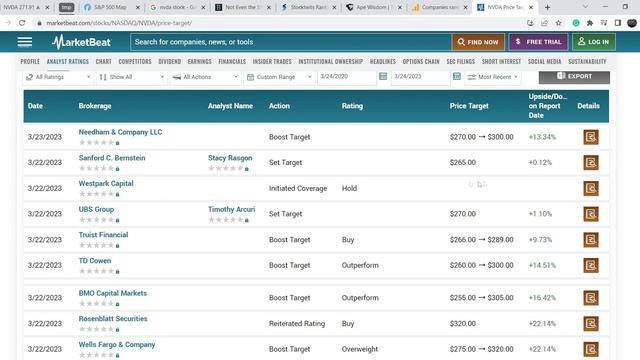Click the share page icon in address bar

[544, 23]
